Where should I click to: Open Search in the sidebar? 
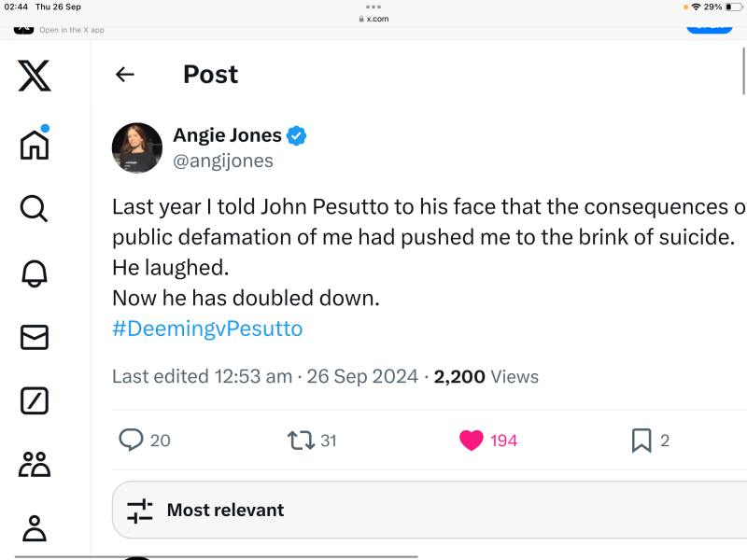pos(34,209)
